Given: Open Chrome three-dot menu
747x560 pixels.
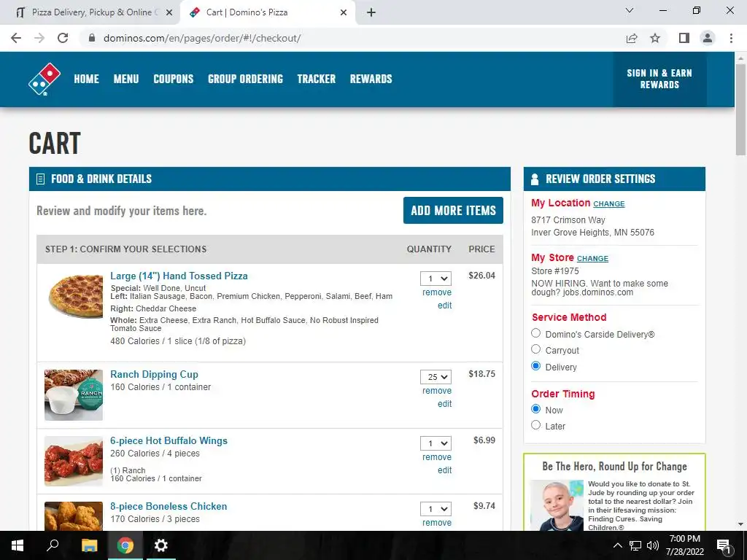Looking at the screenshot, I should (731, 38).
